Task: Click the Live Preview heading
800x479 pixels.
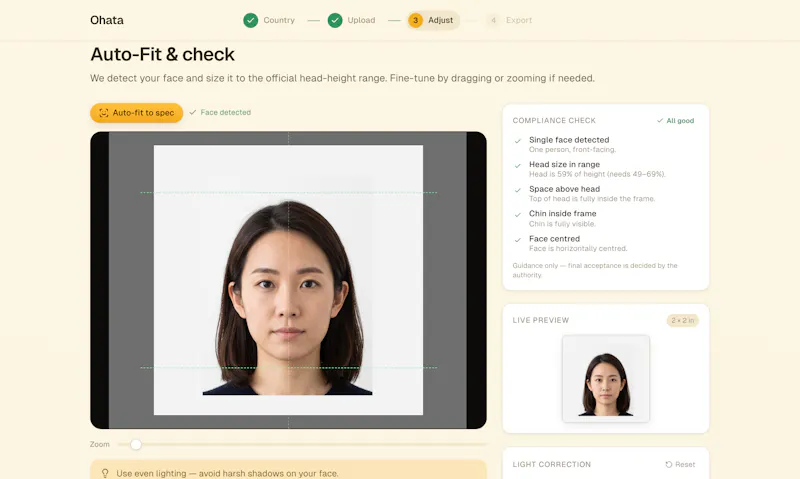Action: point(540,320)
